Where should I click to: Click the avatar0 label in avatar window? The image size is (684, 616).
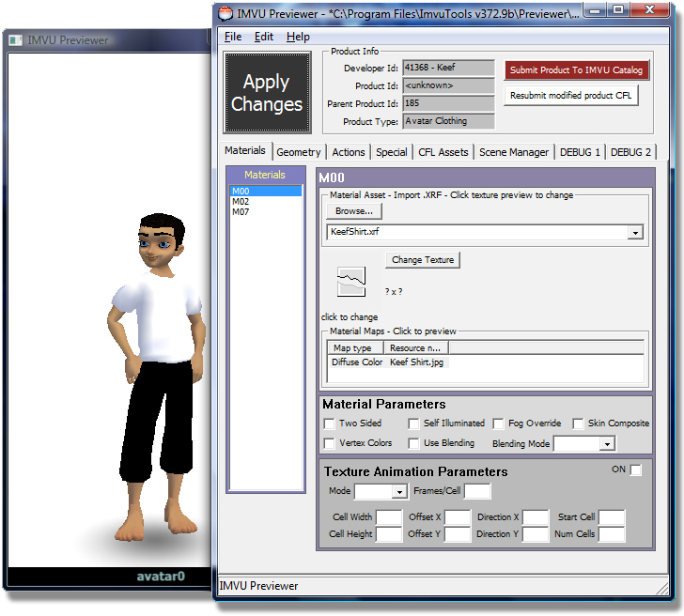point(161,577)
